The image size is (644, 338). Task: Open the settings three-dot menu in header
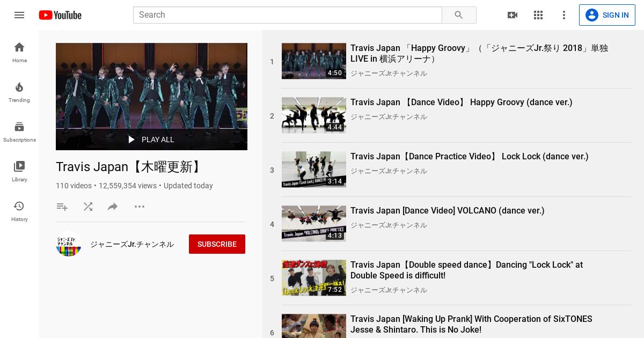[564, 15]
